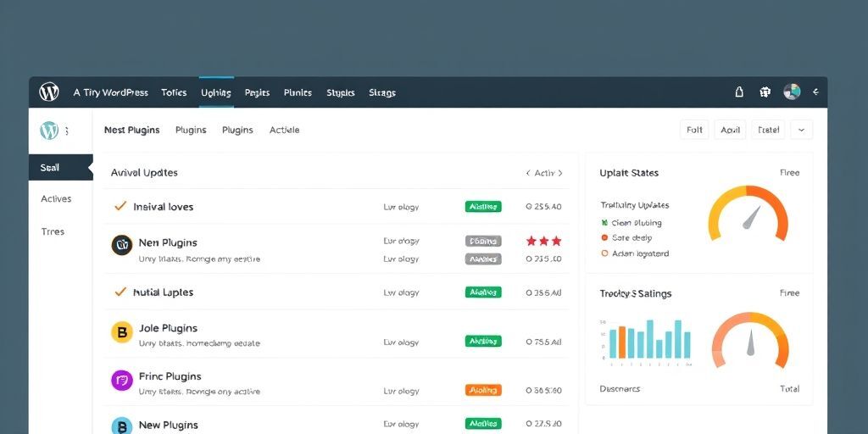Click the Fratel button
Image resolution: width=868 pixels, height=434 pixels.
768,130
